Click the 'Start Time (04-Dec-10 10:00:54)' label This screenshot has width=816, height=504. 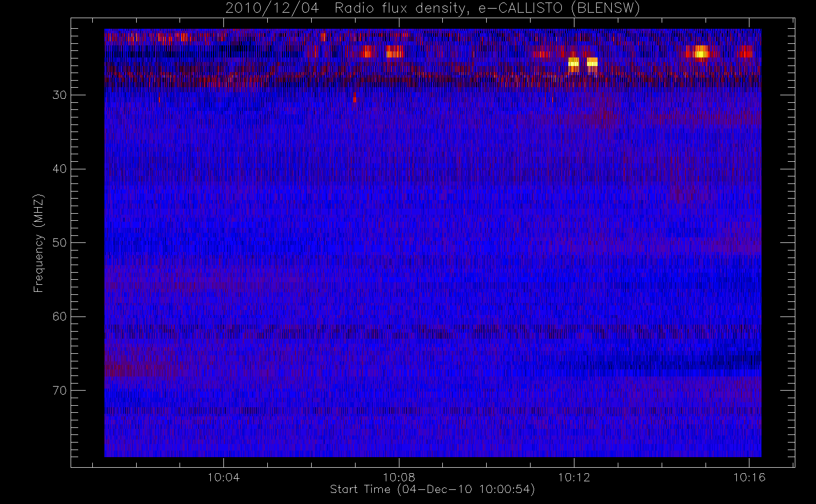tap(432, 489)
